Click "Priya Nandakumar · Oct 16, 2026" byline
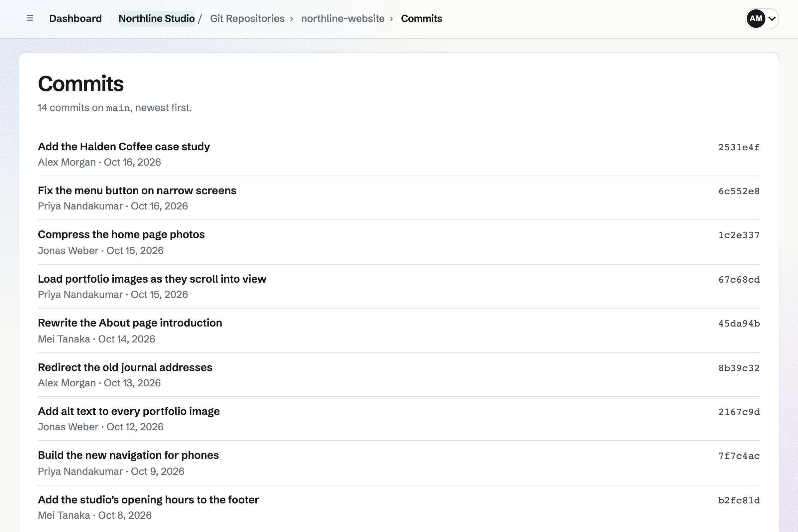Image resolution: width=798 pixels, height=532 pixels. click(113, 206)
